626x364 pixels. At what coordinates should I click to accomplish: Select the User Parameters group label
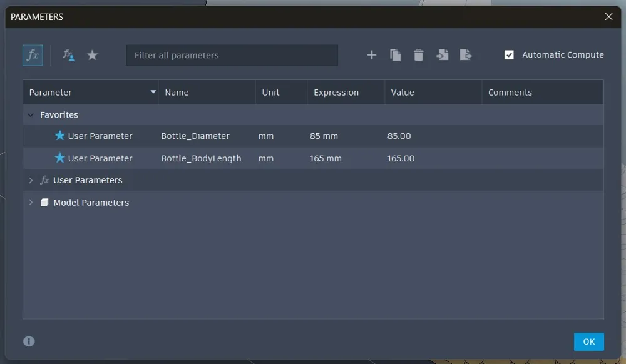88,180
